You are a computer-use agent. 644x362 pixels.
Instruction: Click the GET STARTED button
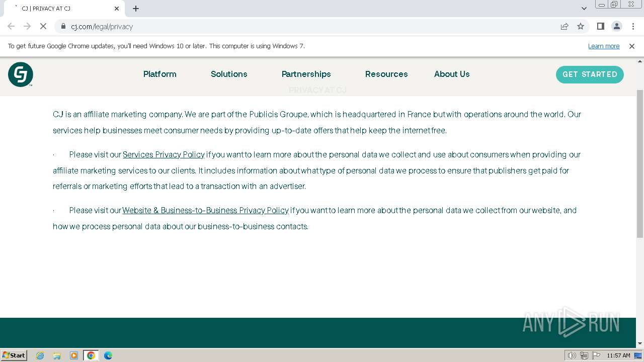[590, 74]
